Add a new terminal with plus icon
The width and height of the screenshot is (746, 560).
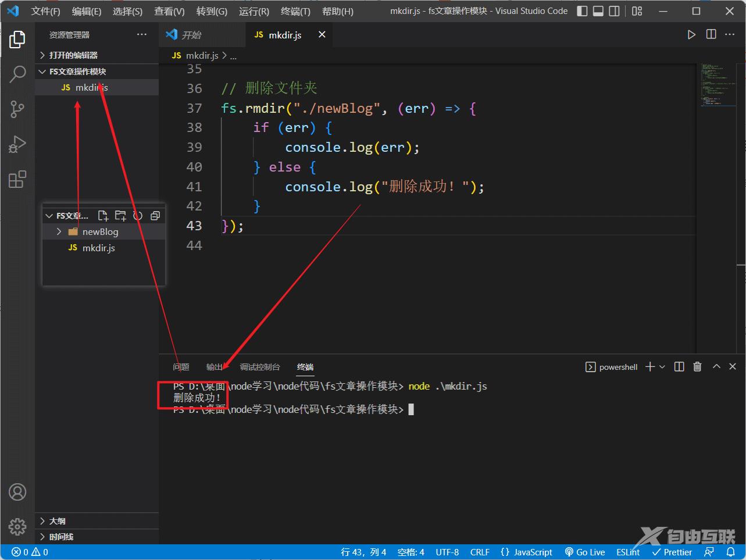click(x=650, y=366)
